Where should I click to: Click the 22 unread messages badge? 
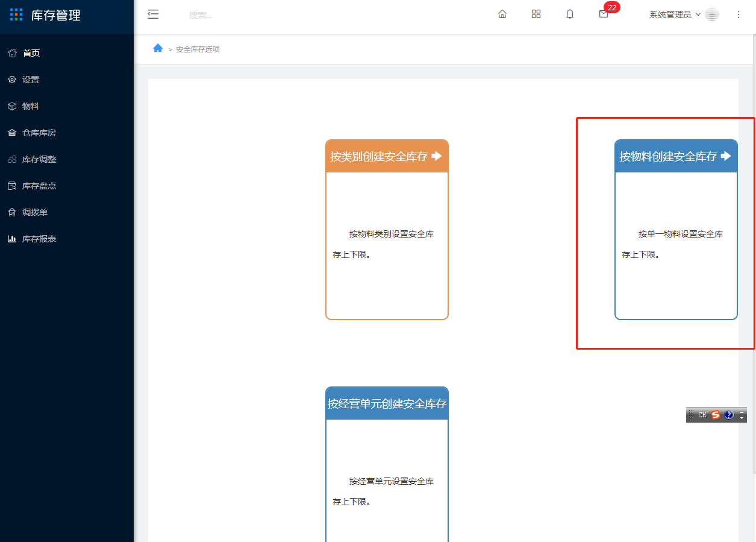point(612,7)
